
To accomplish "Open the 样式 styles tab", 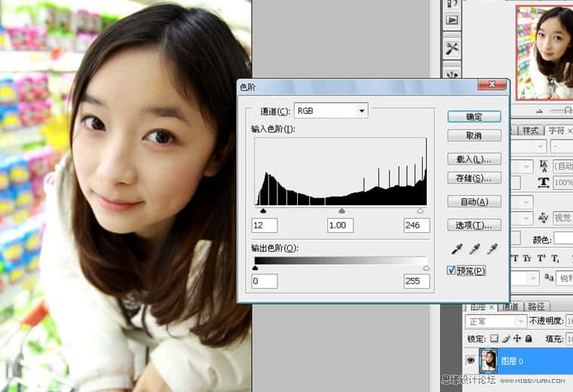I will tap(530, 130).
